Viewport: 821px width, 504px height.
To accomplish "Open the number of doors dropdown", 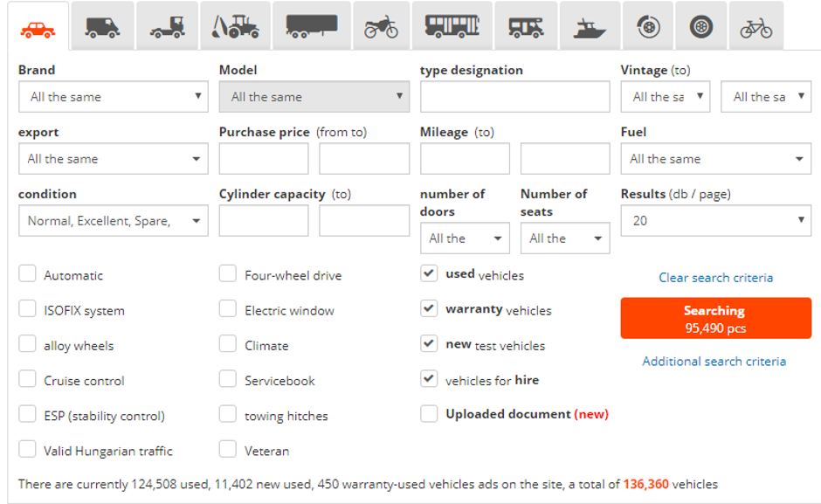I will [x=465, y=238].
